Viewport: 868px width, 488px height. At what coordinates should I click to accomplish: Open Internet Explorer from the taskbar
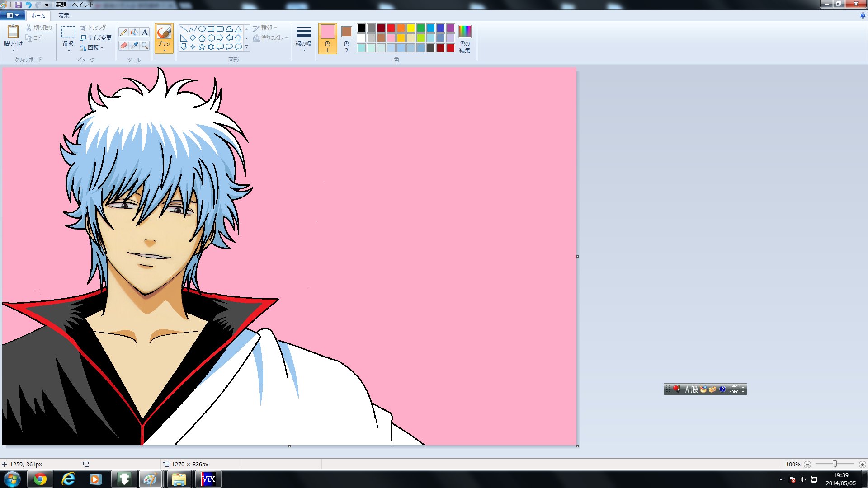pyautogui.click(x=68, y=479)
